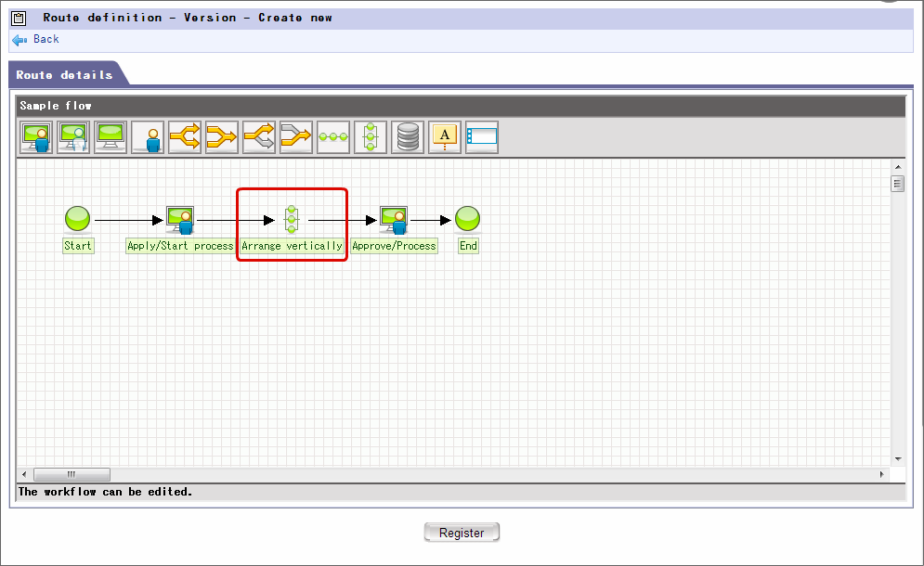This screenshot has width=924, height=566.
Task: Click the Start node circle on canvas
Action: 77,218
